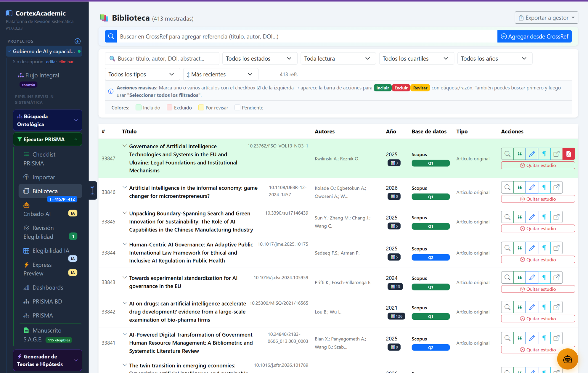Click the edit pencil icon for row 33847

click(x=532, y=154)
